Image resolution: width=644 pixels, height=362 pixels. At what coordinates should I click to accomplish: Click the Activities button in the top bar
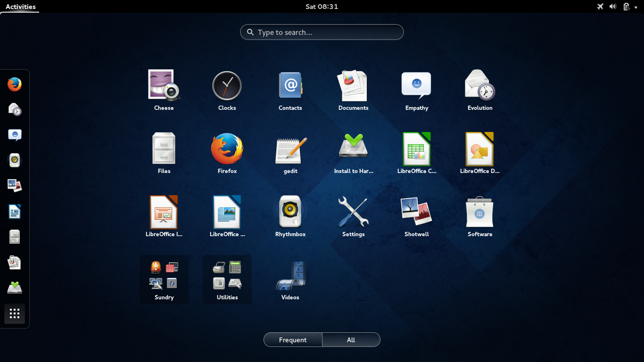[x=20, y=7]
